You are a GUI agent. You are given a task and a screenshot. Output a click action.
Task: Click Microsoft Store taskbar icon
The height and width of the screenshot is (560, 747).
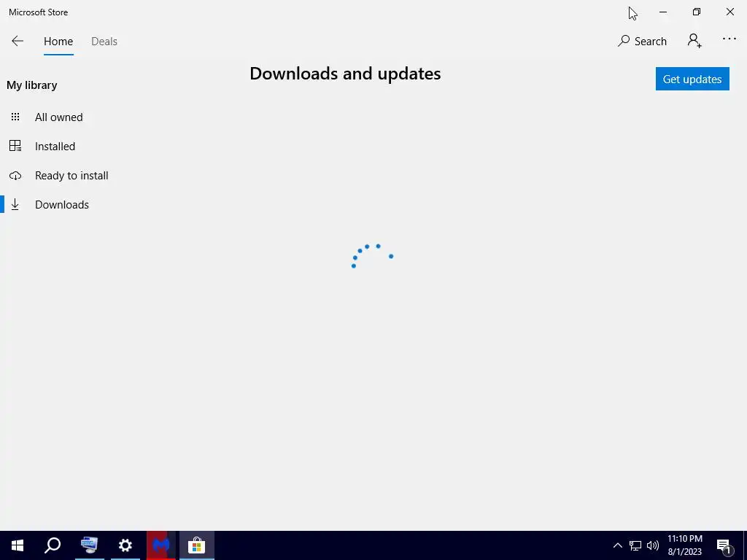[x=196, y=545]
